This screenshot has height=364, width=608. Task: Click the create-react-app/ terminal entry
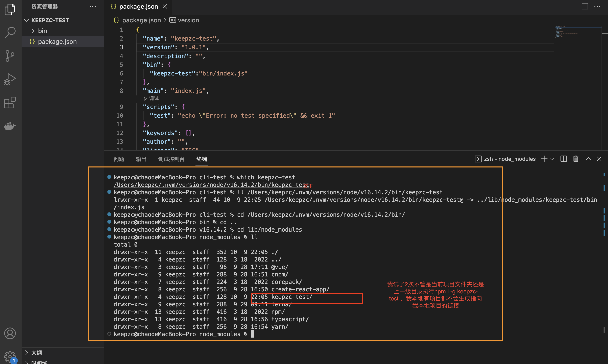300,289
